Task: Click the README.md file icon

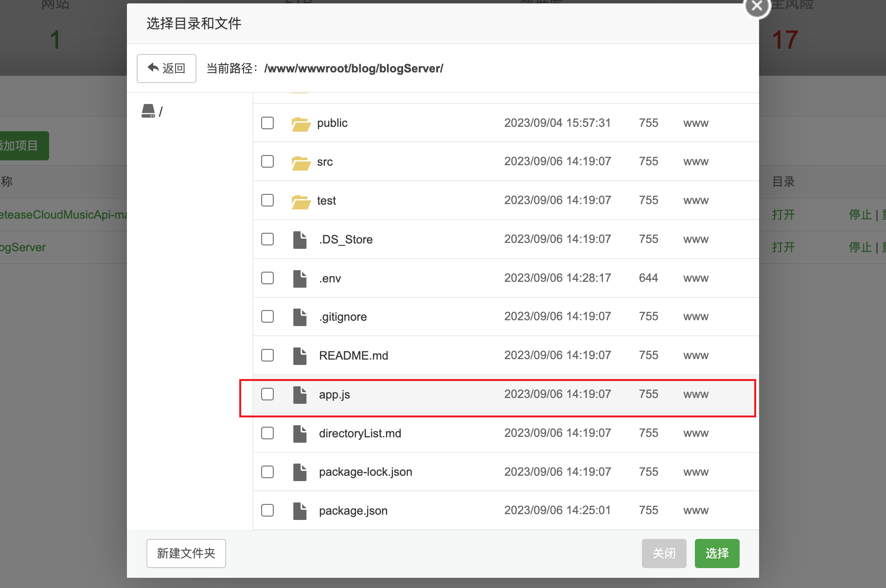Action: pos(300,356)
